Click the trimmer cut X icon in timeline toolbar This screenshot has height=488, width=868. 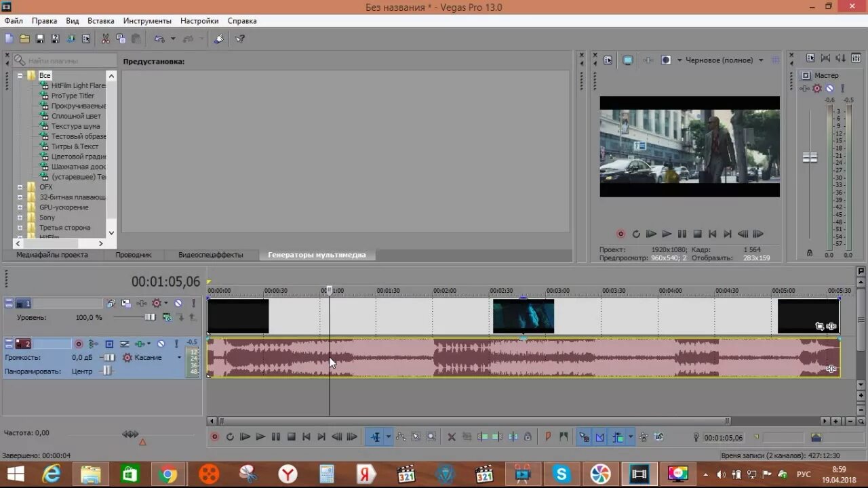point(452,437)
